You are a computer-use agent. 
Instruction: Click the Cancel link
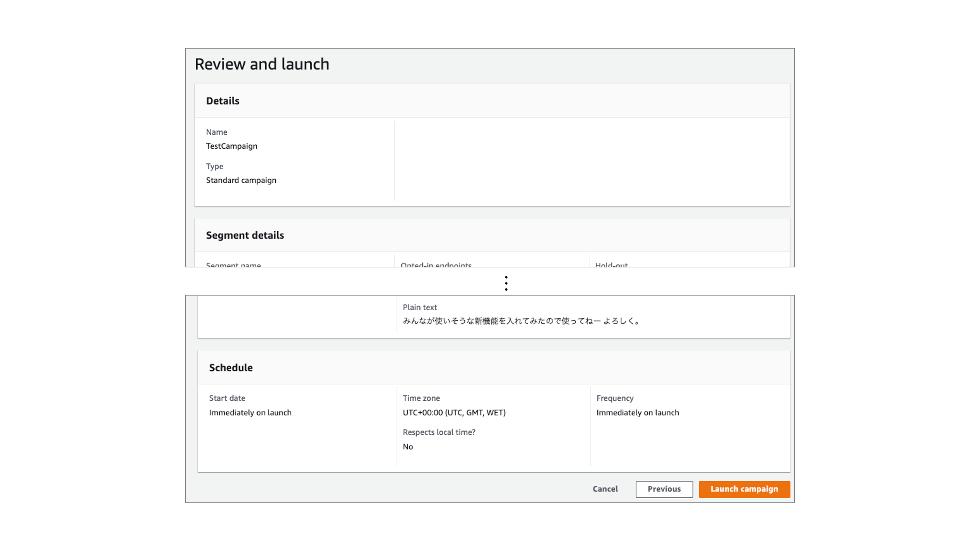click(x=605, y=489)
